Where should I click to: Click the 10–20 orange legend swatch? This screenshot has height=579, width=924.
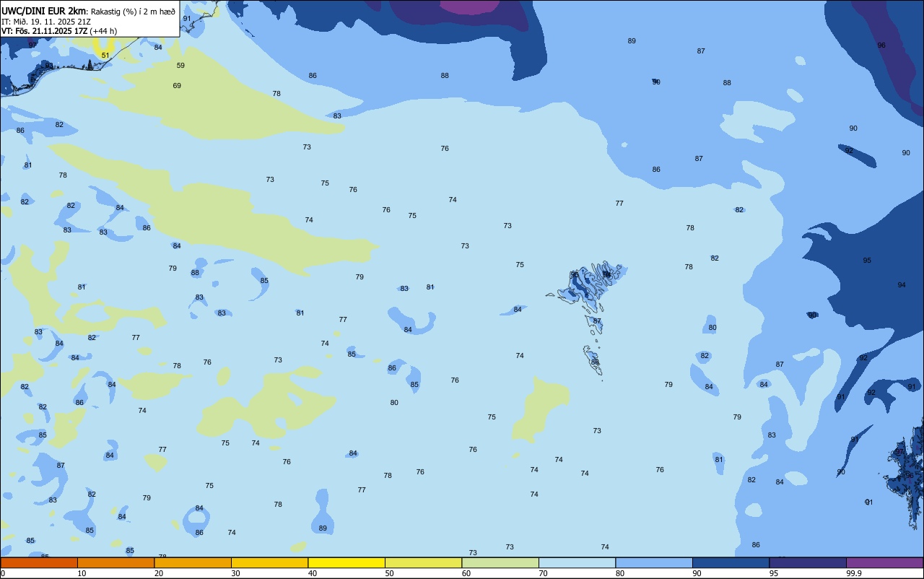(115, 562)
